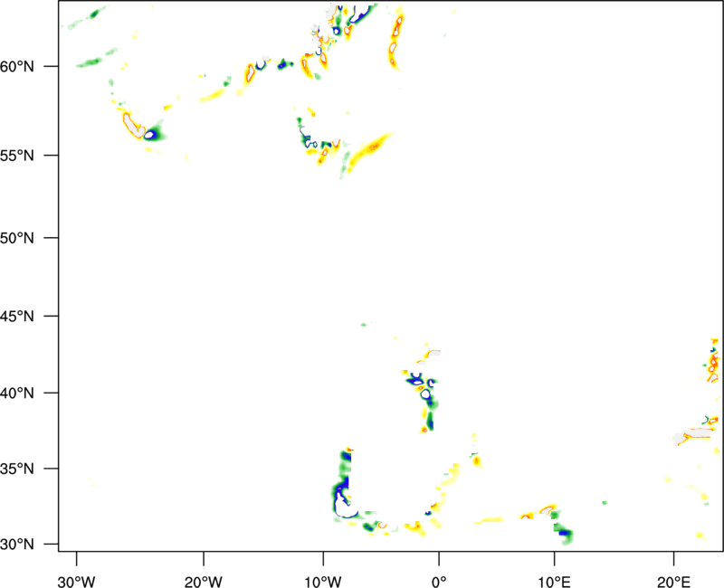Click the 60°N latitude axis label
The height and width of the screenshot is (588, 724).
[x=17, y=66]
